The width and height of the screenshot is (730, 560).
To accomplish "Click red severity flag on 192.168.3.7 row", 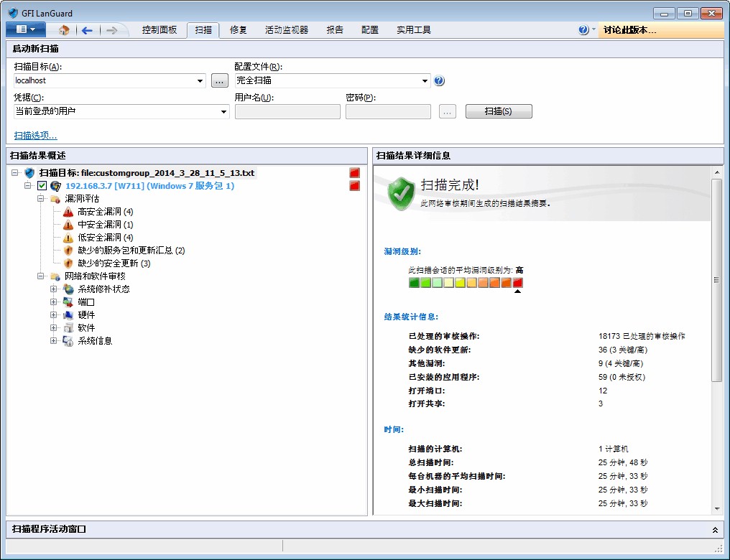I will (355, 186).
